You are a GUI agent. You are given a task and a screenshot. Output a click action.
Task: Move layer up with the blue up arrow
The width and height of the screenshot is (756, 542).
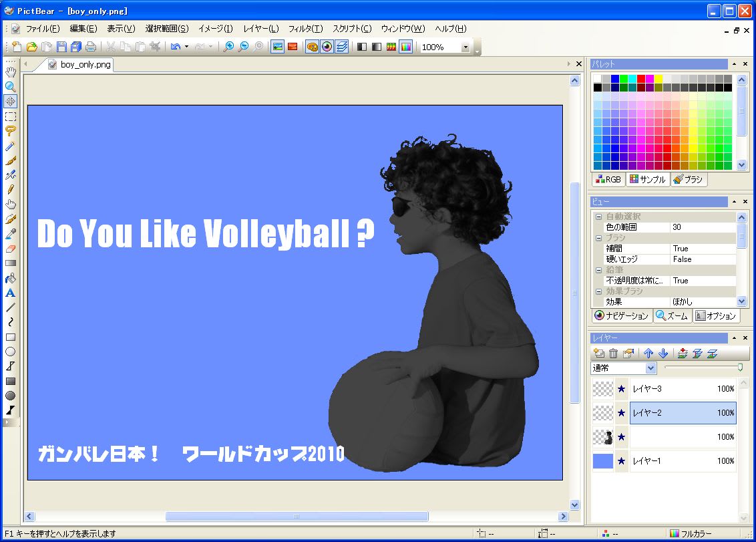[x=648, y=354]
